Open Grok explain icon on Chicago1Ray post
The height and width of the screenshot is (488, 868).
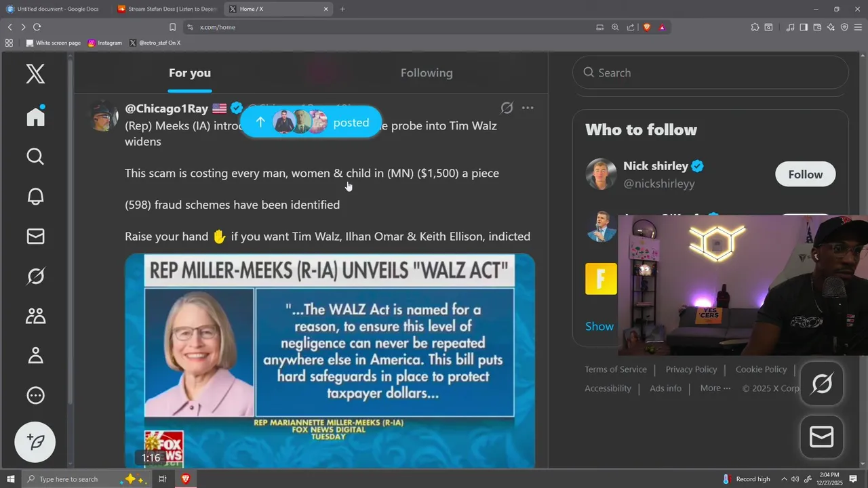click(507, 108)
